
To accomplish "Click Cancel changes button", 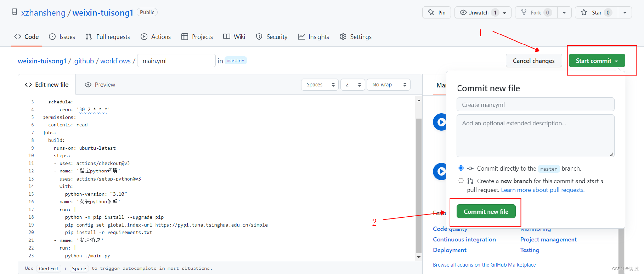I will tap(534, 61).
